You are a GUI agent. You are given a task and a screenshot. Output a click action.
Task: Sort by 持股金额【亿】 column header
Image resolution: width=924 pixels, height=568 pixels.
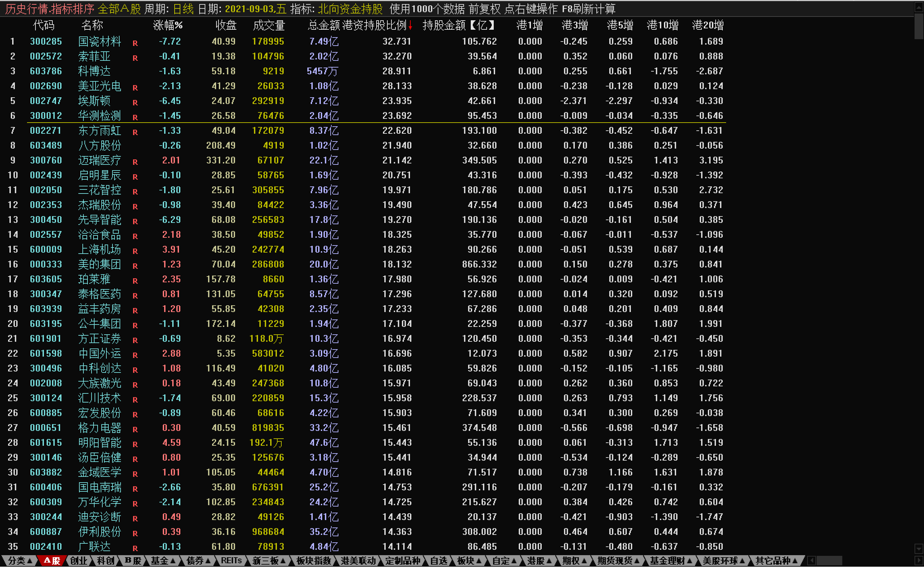click(459, 26)
